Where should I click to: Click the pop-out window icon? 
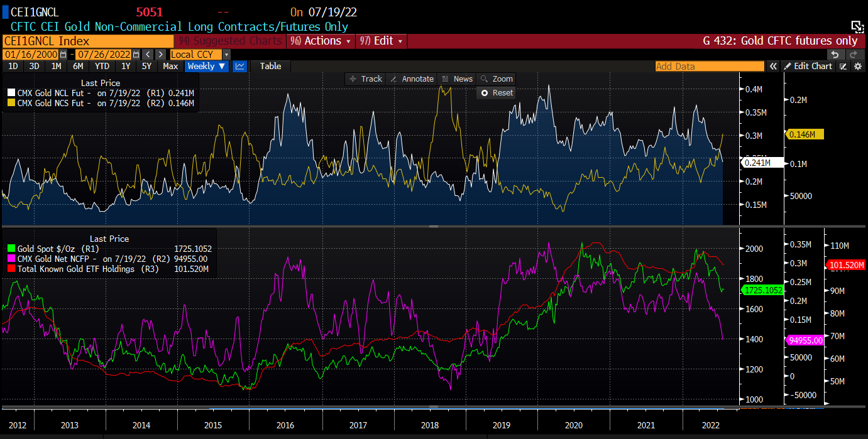point(857,26)
